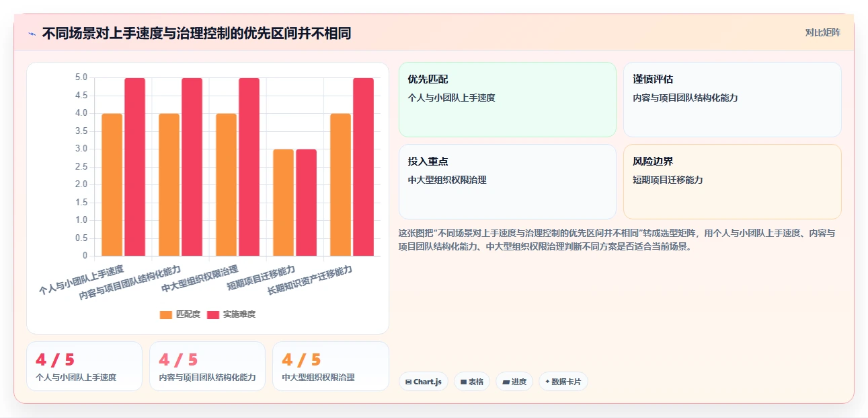Click the orange 匹配度 legend swatch

166,314
